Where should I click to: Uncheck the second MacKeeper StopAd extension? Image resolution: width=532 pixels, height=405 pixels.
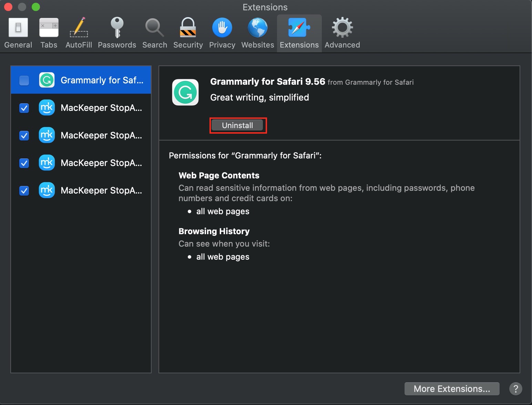24,135
